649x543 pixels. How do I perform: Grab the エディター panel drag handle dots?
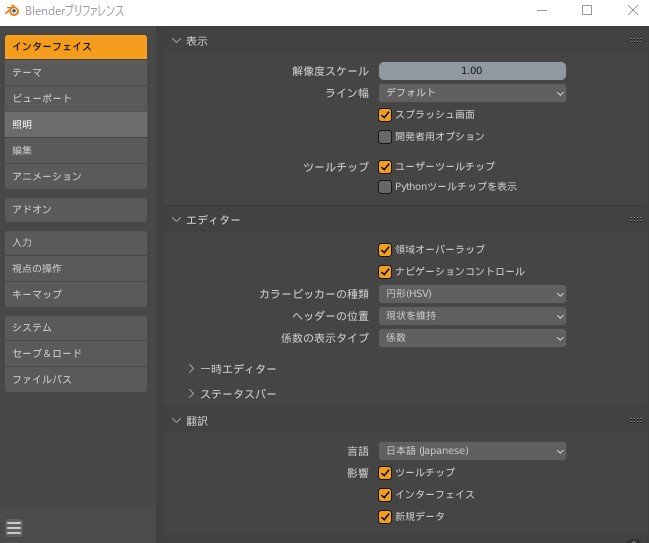(x=636, y=219)
